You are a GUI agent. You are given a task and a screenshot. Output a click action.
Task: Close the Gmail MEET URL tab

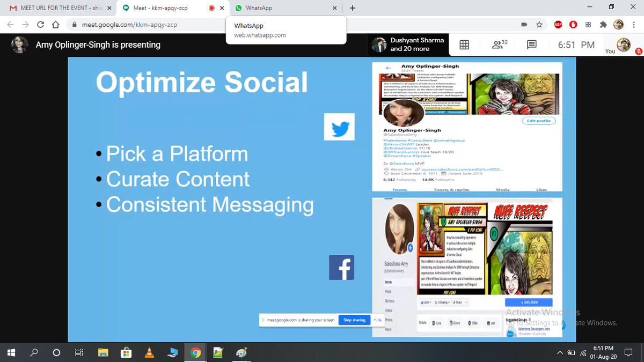[109, 8]
